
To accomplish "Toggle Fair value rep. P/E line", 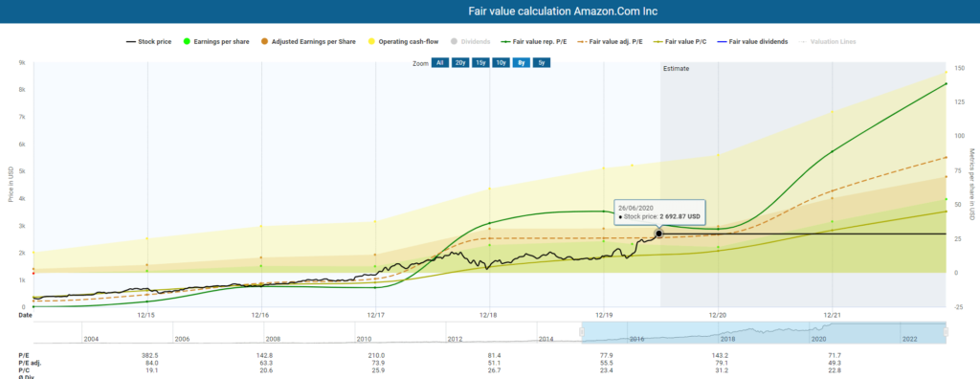I will (x=533, y=42).
